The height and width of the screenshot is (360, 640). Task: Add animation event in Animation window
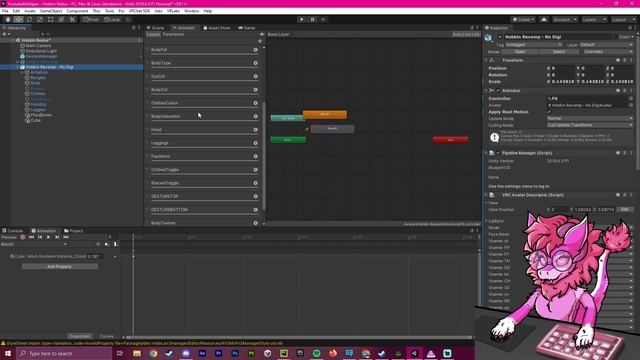click(116, 244)
